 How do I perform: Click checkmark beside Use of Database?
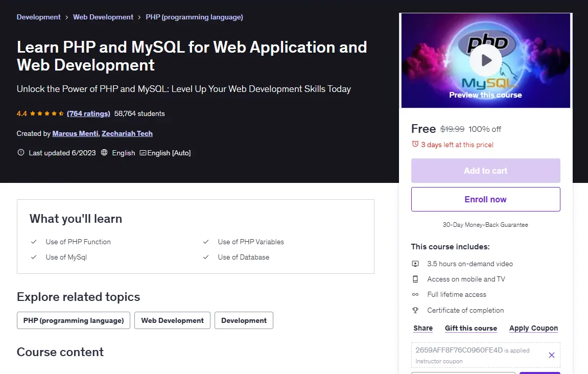(x=206, y=258)
